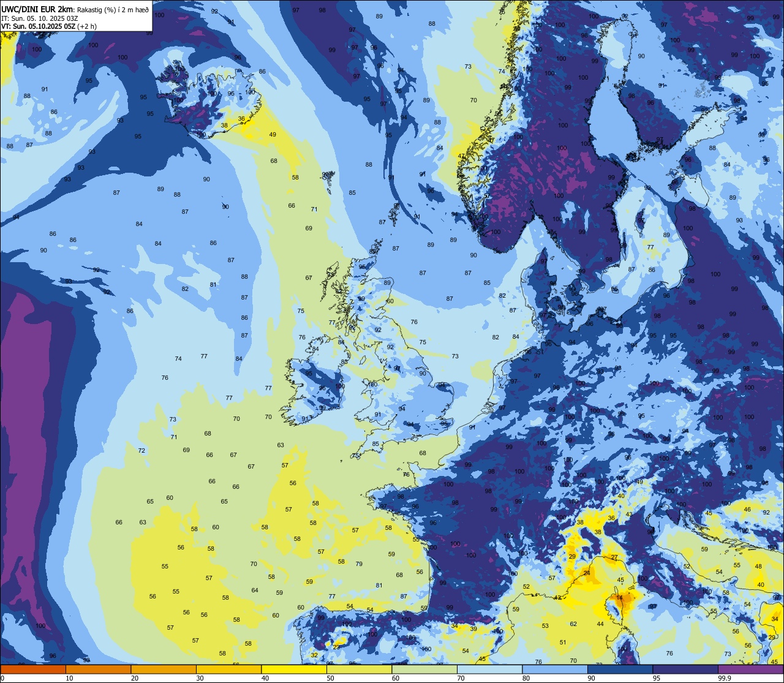The height and width of the screenshot is (683, 784).
Task: Click the legend tick label "99.9"
Action: (x=725, y=678)
